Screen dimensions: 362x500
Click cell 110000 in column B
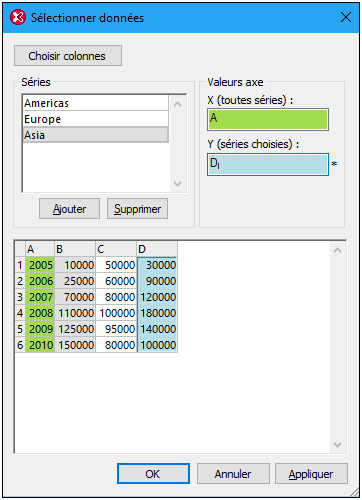pos(75,313)
